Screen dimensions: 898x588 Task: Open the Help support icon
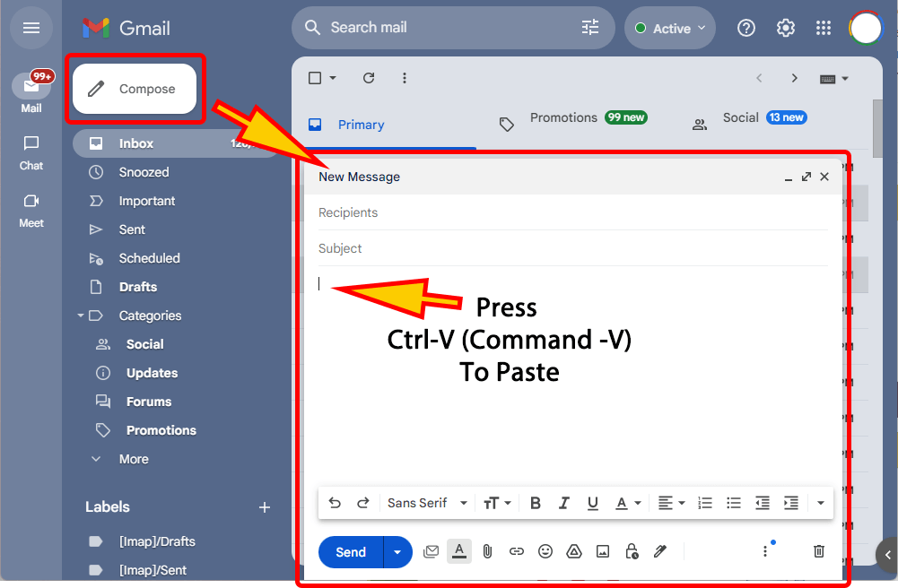(x=745, y=28)
